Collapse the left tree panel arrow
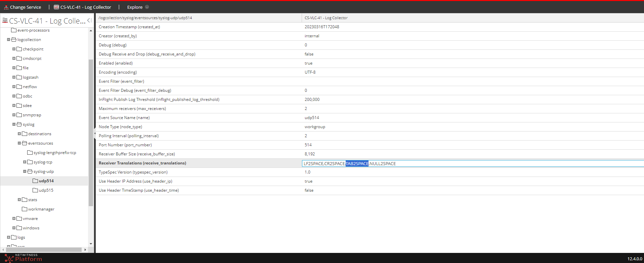The width and height of the screenshot is (644, 263). tap(89, 21)
